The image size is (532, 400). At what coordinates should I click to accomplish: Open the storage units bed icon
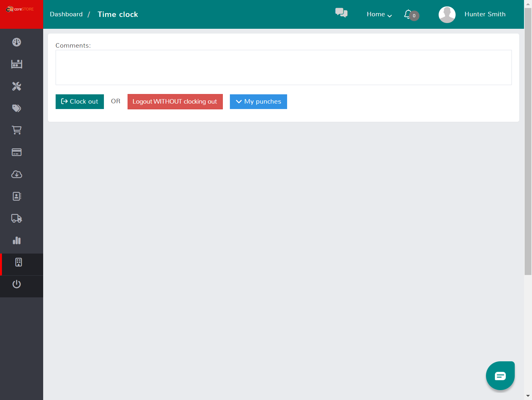(x=17, y=64)
